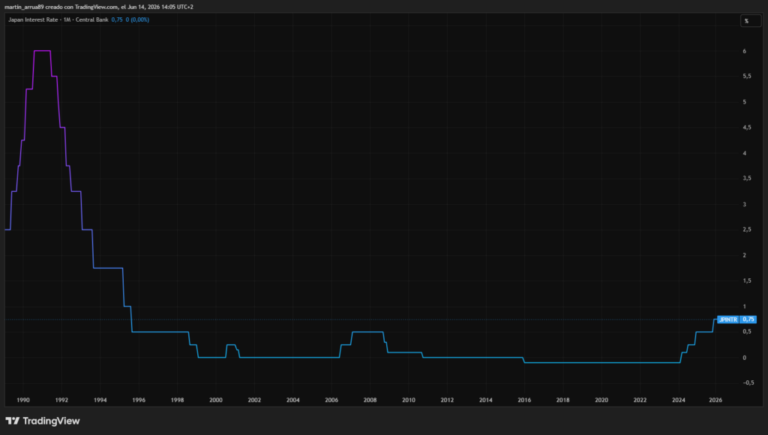Image resolution: width=768 pixels, height=435 pixels.
Task: Select the 1994 year label
Action: (100, 400)
